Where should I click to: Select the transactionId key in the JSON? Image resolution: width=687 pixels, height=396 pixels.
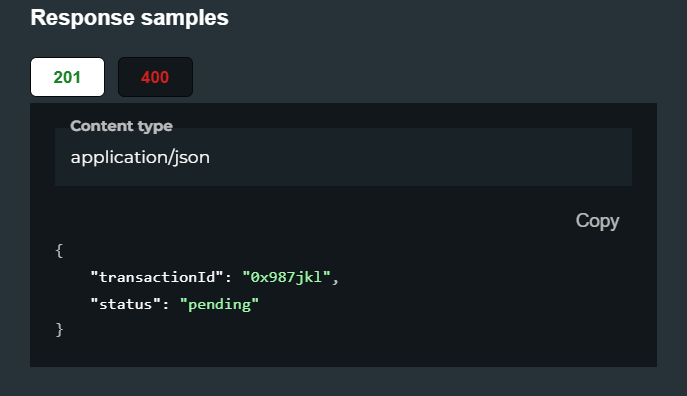point(157,277)
